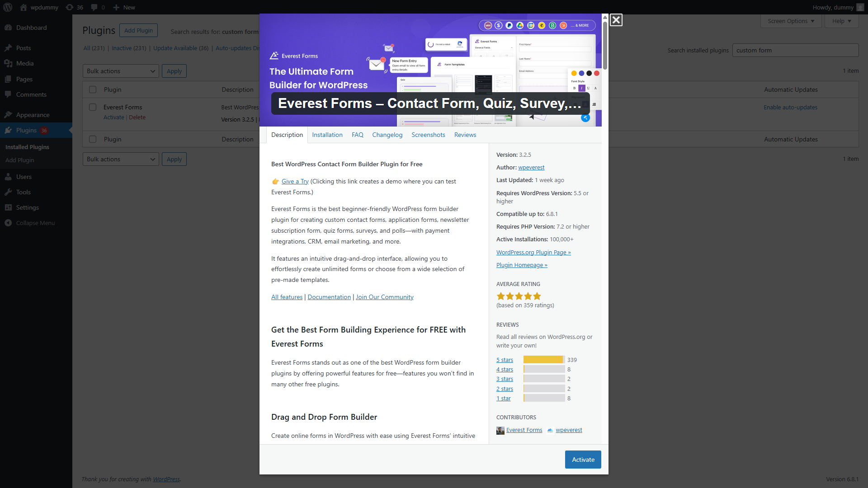Switch to the Description tab
This screenshot has width=868, height=488.
pos(287,135)
